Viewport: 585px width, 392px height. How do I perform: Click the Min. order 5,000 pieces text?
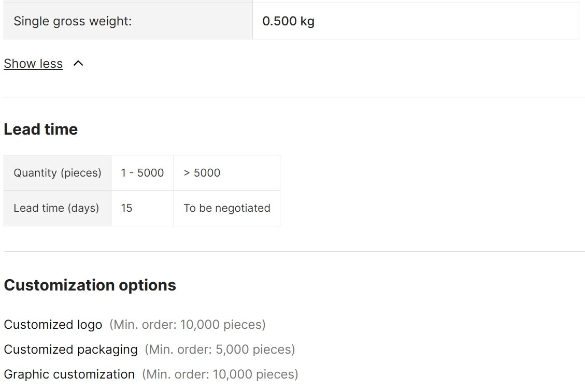220,350
